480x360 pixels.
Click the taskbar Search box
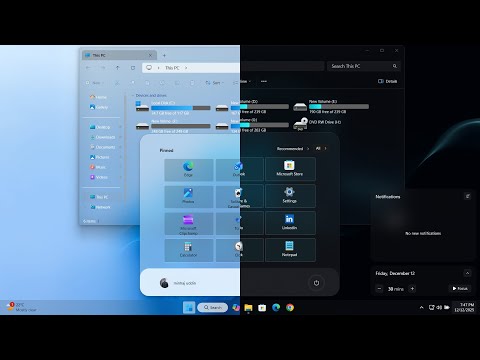(213, 307)
